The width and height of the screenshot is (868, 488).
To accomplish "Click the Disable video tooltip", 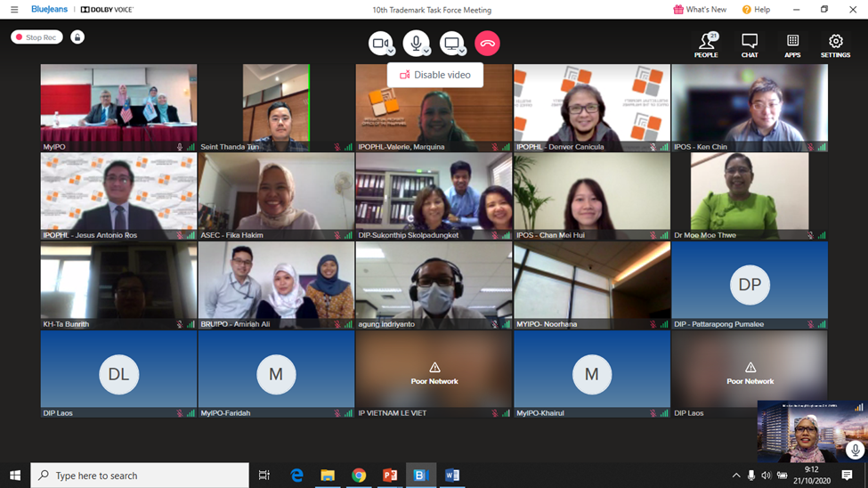I will coord(435,75).
